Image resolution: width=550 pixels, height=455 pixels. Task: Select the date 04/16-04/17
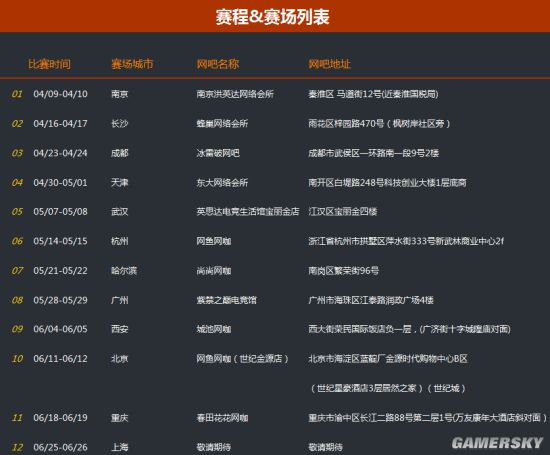click(60, 123)
